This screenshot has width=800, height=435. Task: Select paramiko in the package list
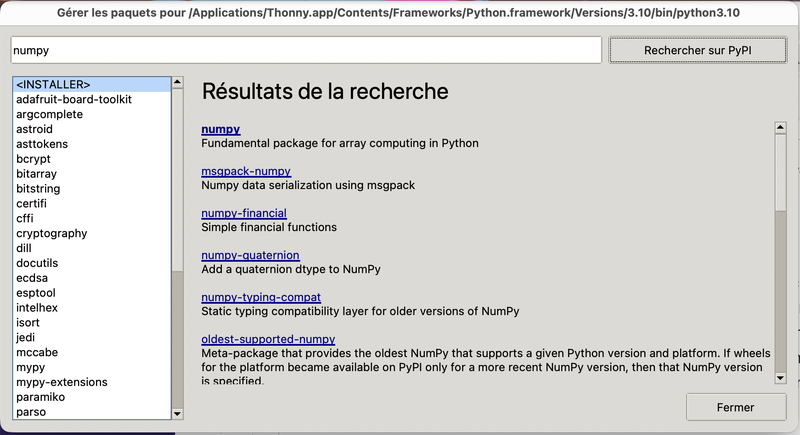pos(92,397)
